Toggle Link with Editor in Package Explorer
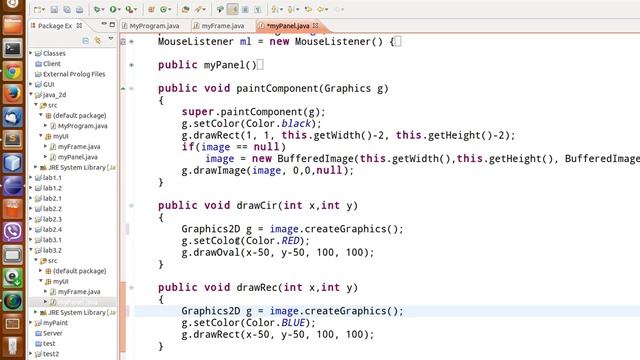The height and width of the screenshot is (360, 640). coord(98,40)
